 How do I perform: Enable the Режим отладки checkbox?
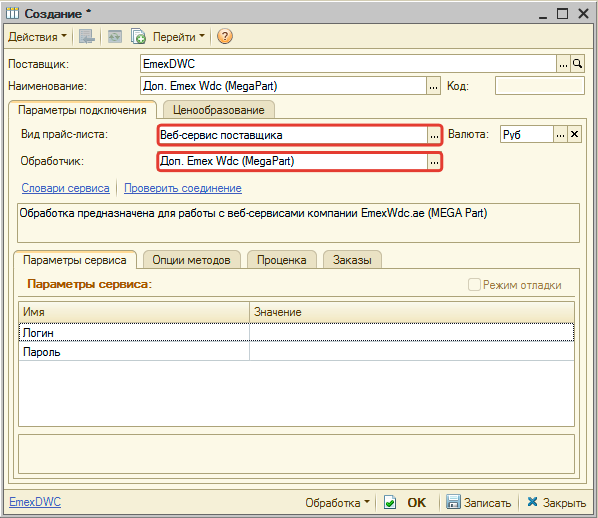point(474,285)
